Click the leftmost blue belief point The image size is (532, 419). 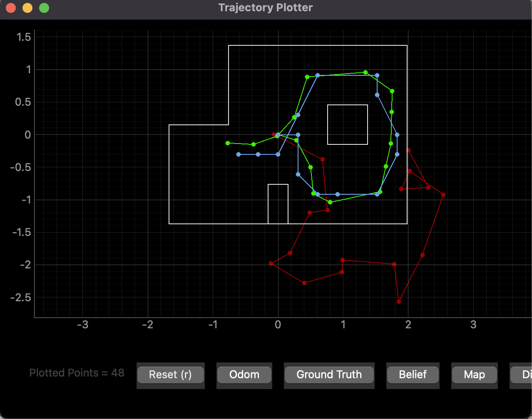(239, 154)
